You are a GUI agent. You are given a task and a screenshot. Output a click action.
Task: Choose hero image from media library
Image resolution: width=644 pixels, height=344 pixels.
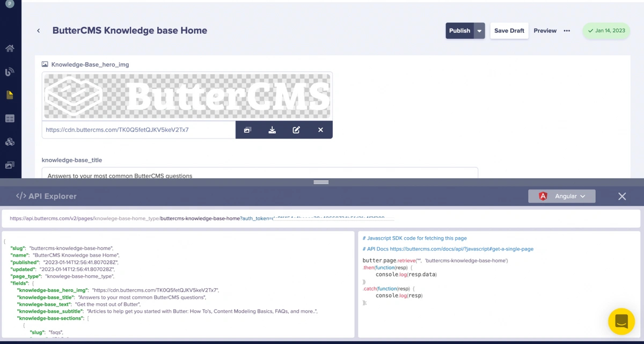247,130
